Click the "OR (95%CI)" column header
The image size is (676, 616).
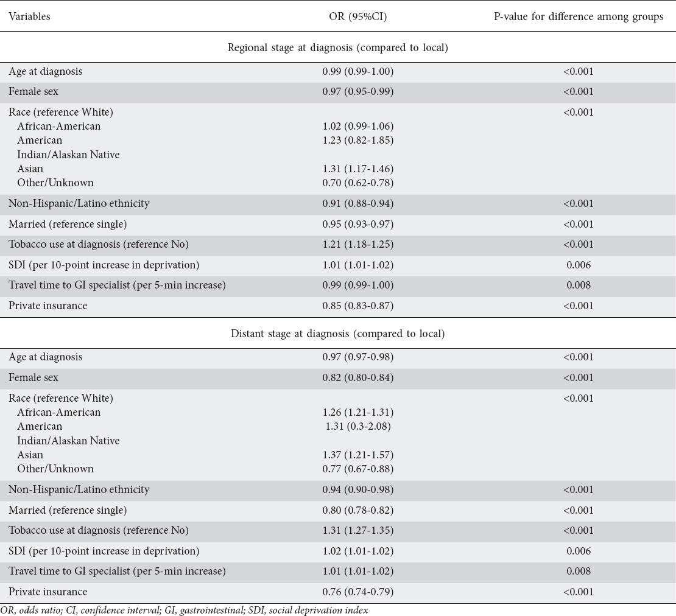point(358,17)
